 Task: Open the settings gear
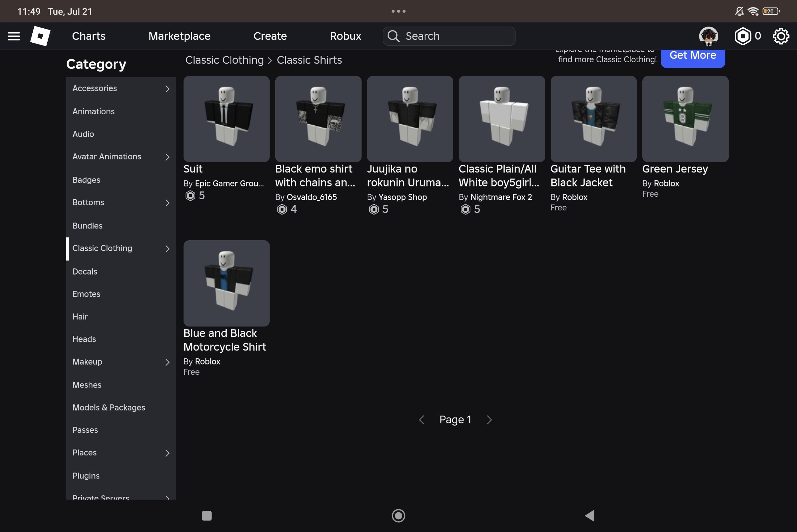pos(781,36)
